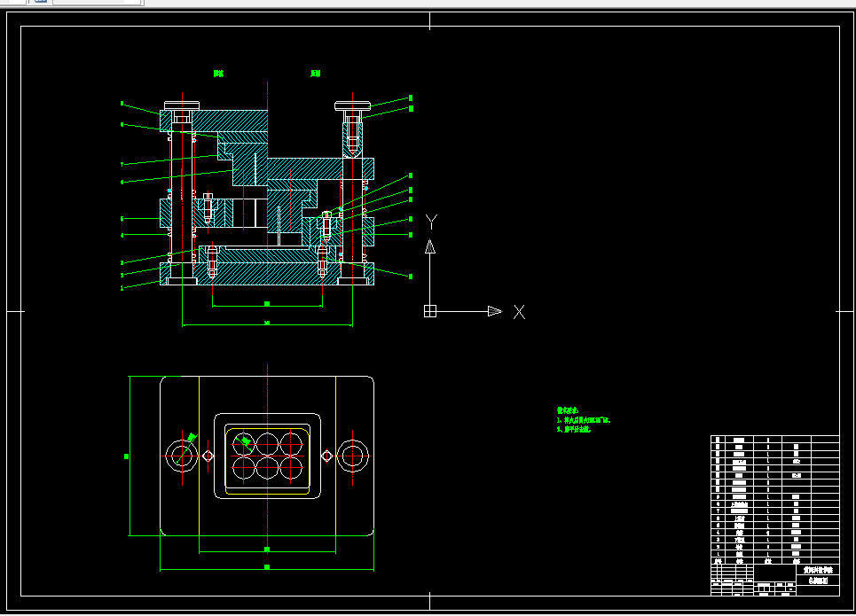
Task: Select the X axis label of UCS icon
Action: (x=519, y=312)
